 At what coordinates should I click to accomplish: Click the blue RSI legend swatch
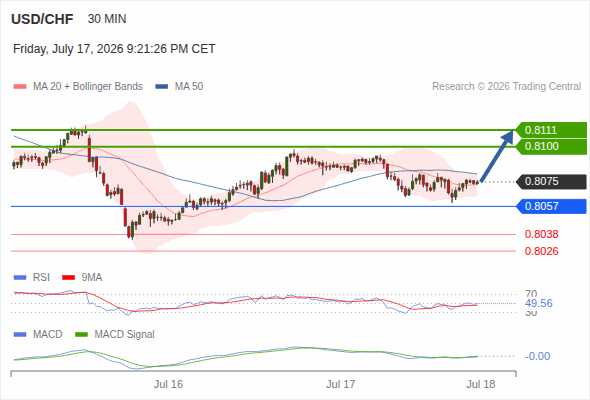[20, 278]
